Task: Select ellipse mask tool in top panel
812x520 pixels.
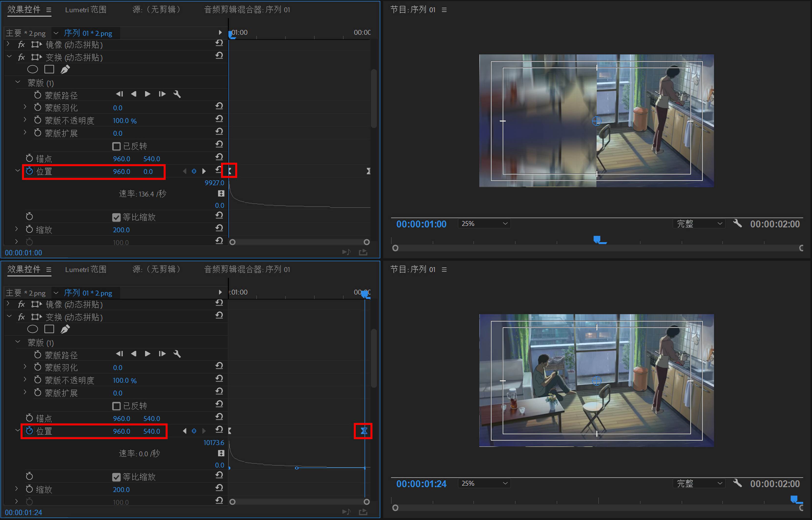Action: (32, 70)
